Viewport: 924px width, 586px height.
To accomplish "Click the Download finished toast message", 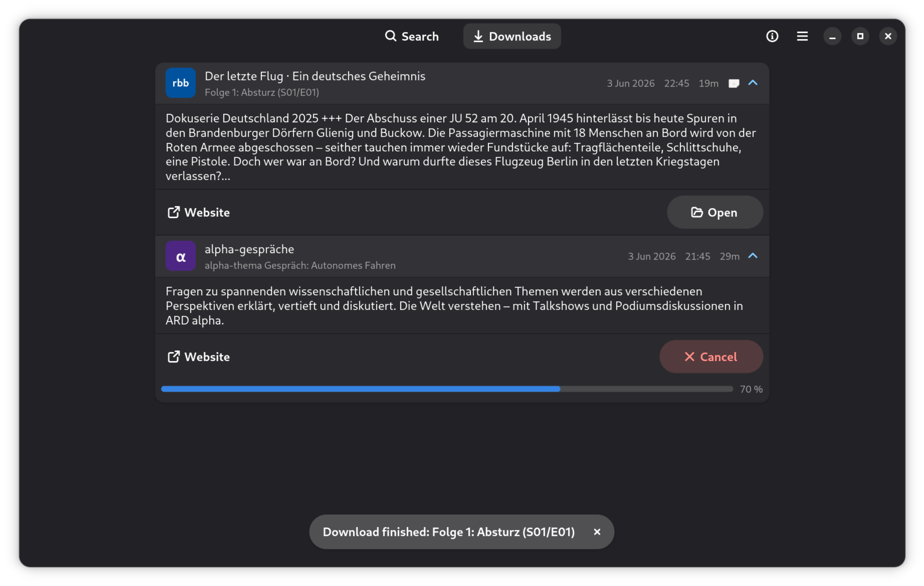I will (x=448, y=532).
